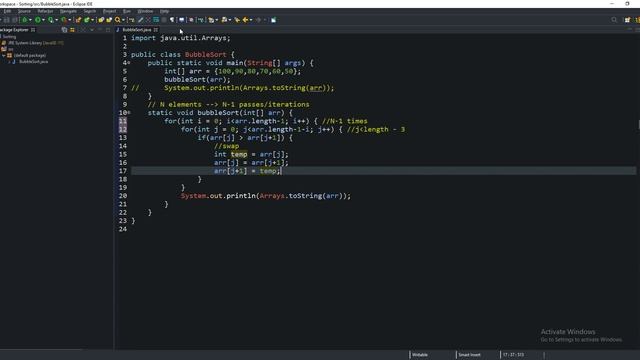Select BubbleSort.java in Package Explorer

coord(33,62)
